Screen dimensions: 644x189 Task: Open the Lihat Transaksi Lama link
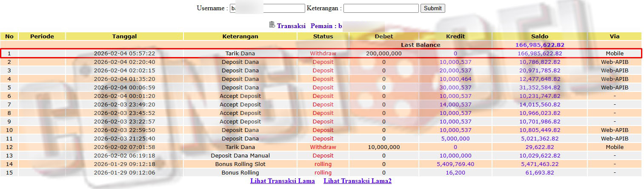[283, 181]
